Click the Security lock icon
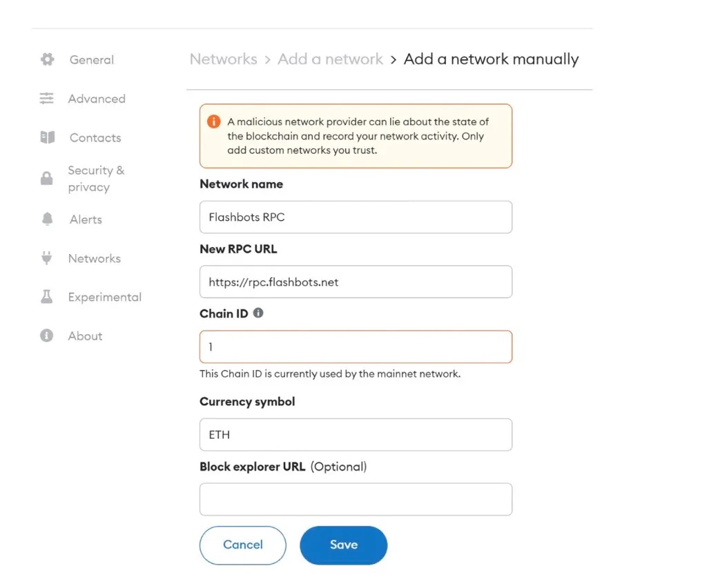The height and width of the screenshot is (588, 718). tap(47, 179)
